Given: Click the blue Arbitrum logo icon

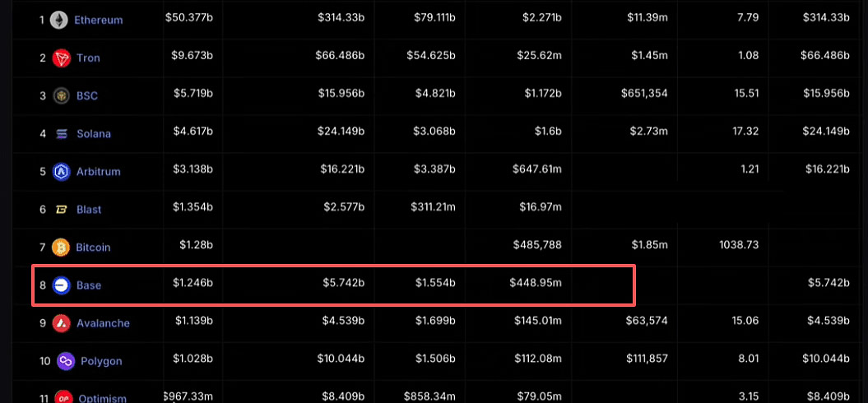Looking at the screenshot, I should (x=61, y=172).
